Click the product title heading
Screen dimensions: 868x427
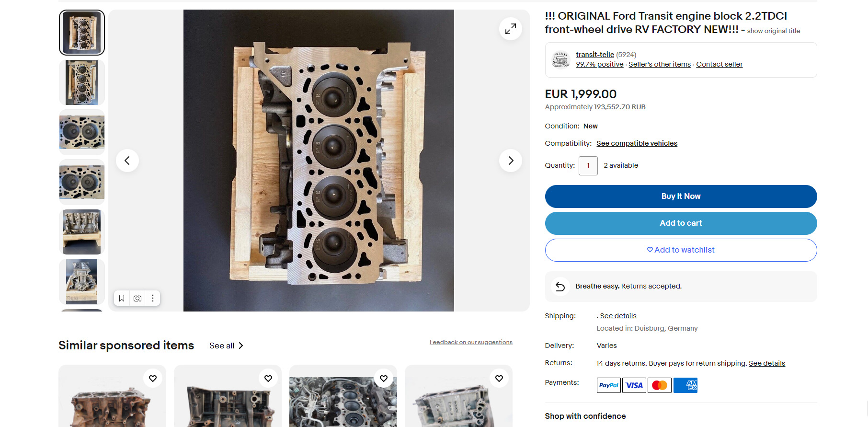pyautogui.click(x=666, y=23)
